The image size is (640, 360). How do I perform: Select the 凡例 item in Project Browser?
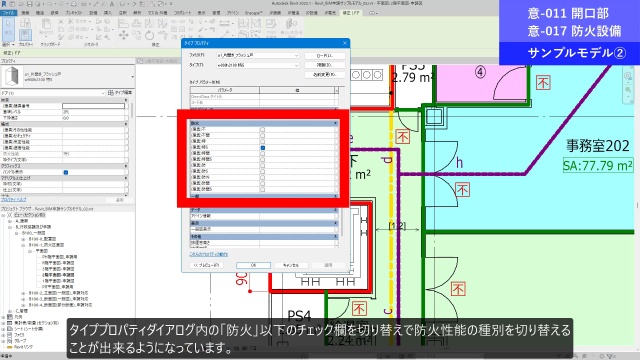[18, 317]
